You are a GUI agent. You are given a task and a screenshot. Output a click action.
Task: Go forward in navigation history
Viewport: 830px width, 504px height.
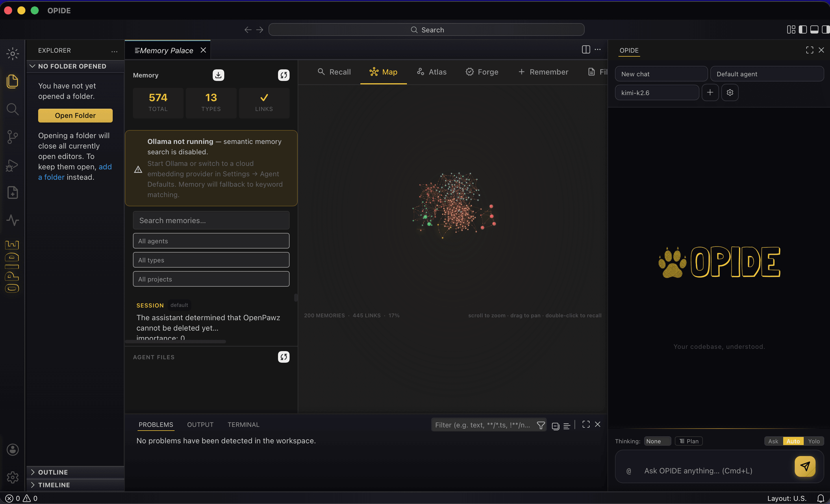[x=260, y=30]
